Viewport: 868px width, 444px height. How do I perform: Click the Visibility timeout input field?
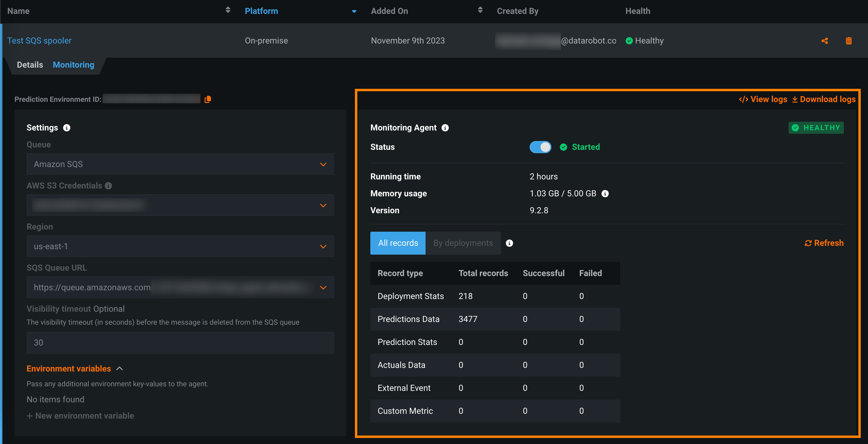tap(180, 343)
